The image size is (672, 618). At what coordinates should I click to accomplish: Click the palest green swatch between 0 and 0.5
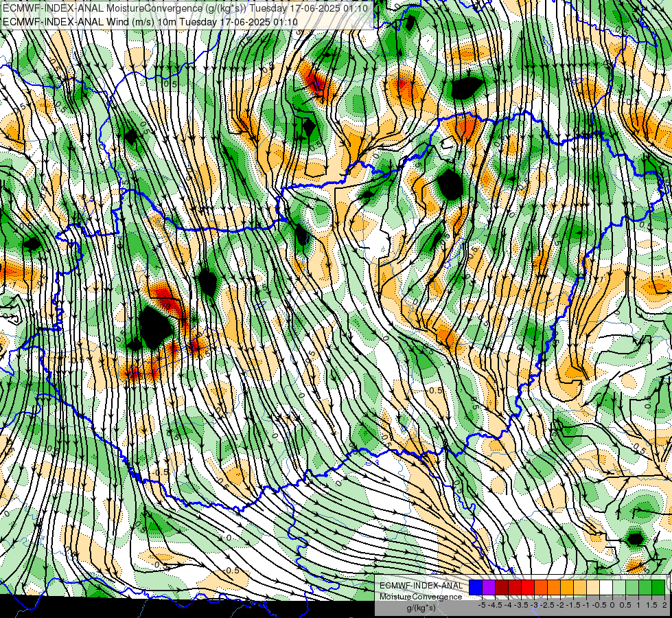coord(619,588)
